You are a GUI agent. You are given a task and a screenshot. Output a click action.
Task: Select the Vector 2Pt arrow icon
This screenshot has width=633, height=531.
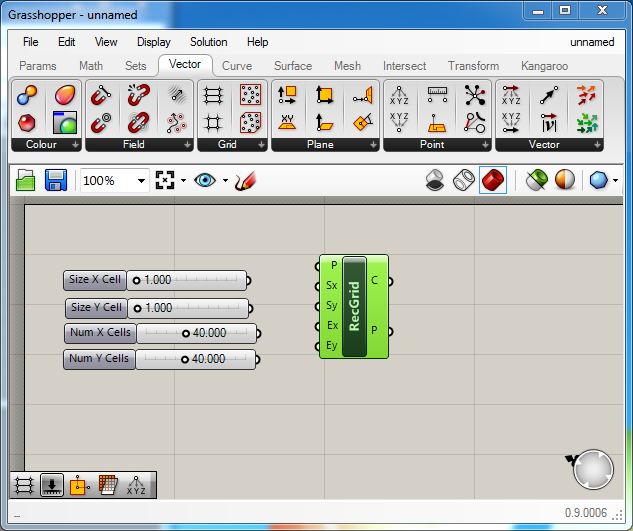pos(549,95)
